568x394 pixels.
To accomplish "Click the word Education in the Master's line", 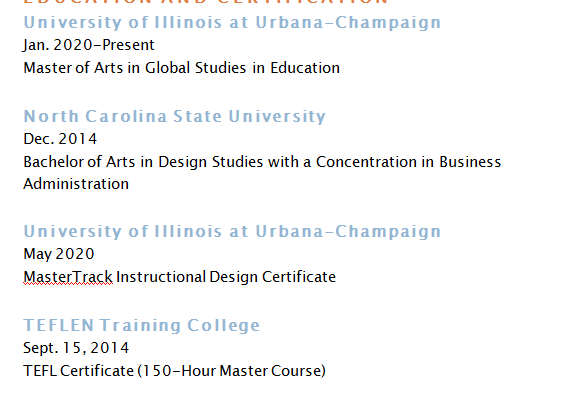I will [305, 68].
